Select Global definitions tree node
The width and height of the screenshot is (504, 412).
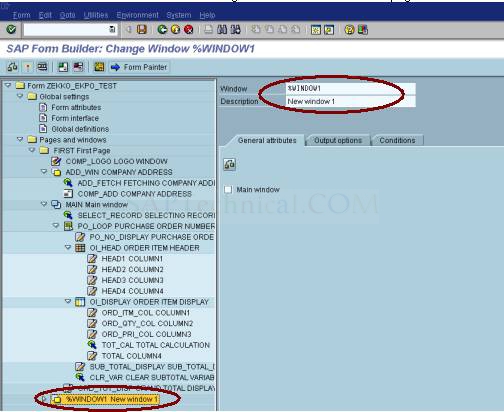[x=80, y=129]
